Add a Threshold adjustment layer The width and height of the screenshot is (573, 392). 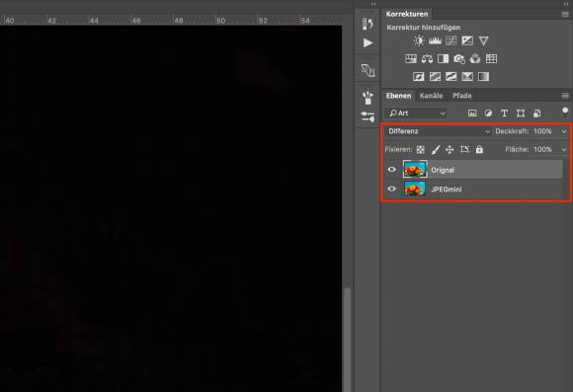pyautogui.click(x=450, y=76)
